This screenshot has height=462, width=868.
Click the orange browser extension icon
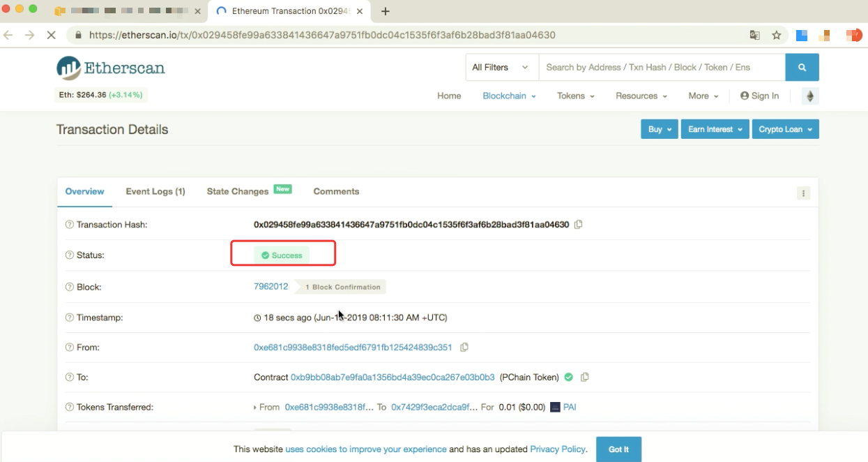825,35
